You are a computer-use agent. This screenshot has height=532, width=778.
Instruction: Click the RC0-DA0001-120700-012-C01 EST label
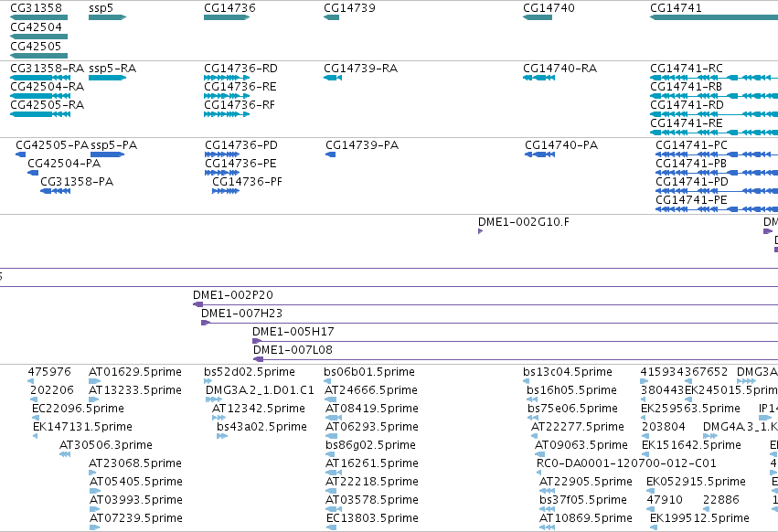coord(626,464)
